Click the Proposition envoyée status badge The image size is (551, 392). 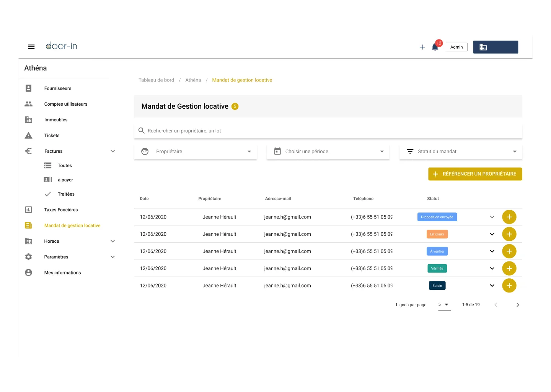click(x=437, y=217)
